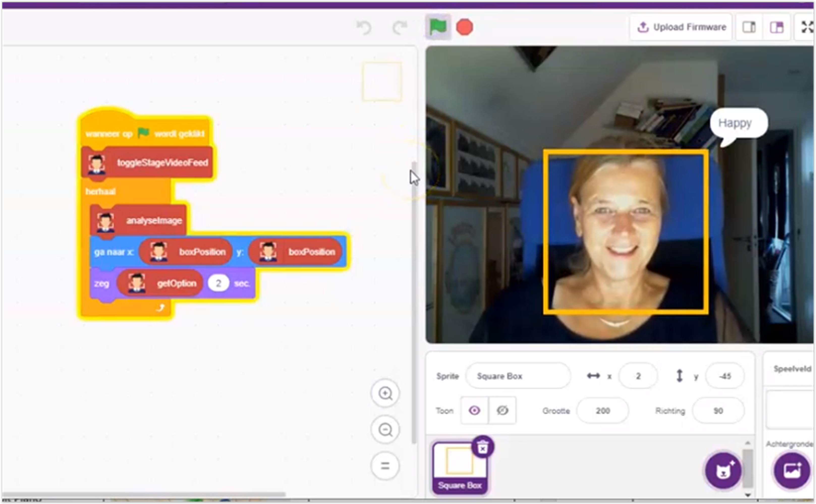Hide the sprite with crossed eye icon
Screen dimensions: 816x504
pos(502,410)
